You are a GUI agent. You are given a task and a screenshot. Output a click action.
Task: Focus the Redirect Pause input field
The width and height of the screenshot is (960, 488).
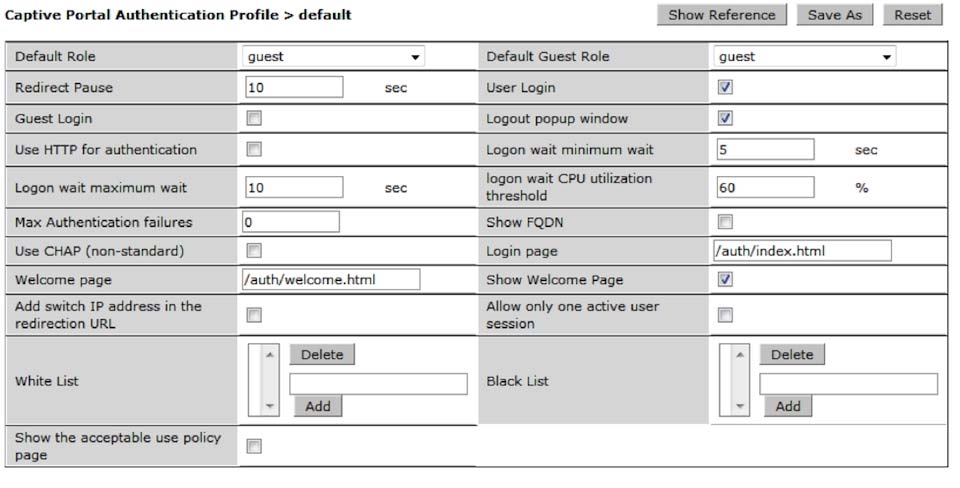(x=294, y=87)
